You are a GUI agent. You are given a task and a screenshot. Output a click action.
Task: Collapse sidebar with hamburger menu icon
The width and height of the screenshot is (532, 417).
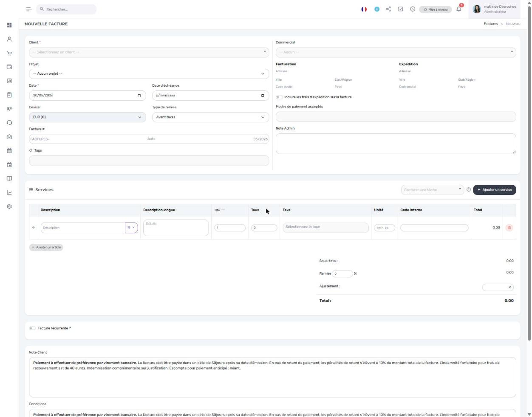pyautogui.click(x=28, y=9)
